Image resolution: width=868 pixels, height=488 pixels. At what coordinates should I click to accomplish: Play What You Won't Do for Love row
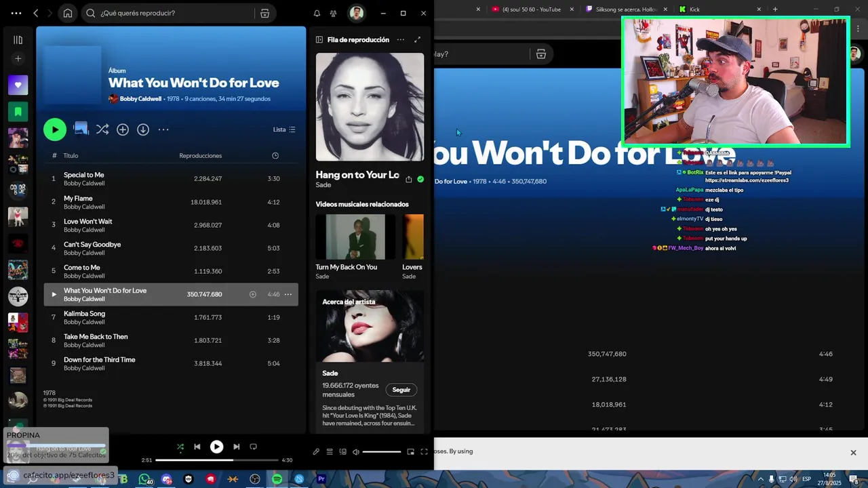54,294
